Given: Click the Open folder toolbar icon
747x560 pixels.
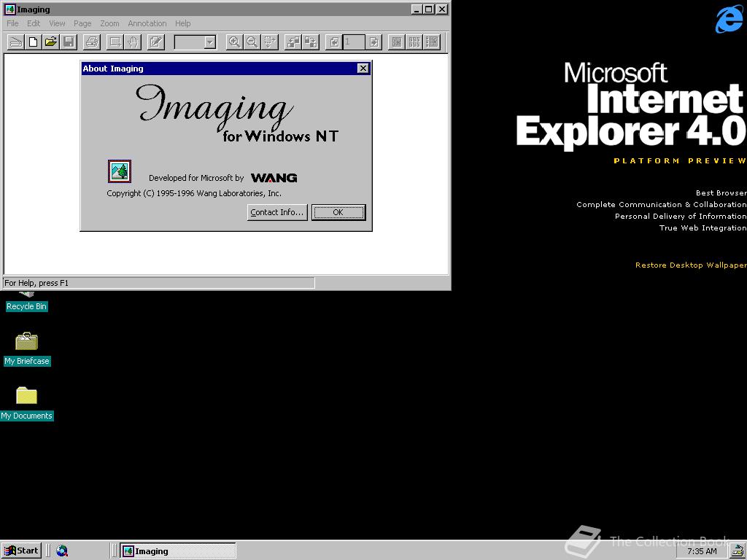Looking at the screenshot, I should pos(51,42).
